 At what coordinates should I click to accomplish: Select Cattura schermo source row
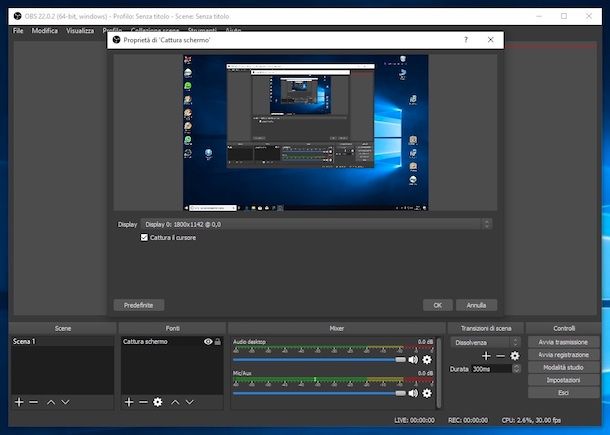[x=172, y=341]
